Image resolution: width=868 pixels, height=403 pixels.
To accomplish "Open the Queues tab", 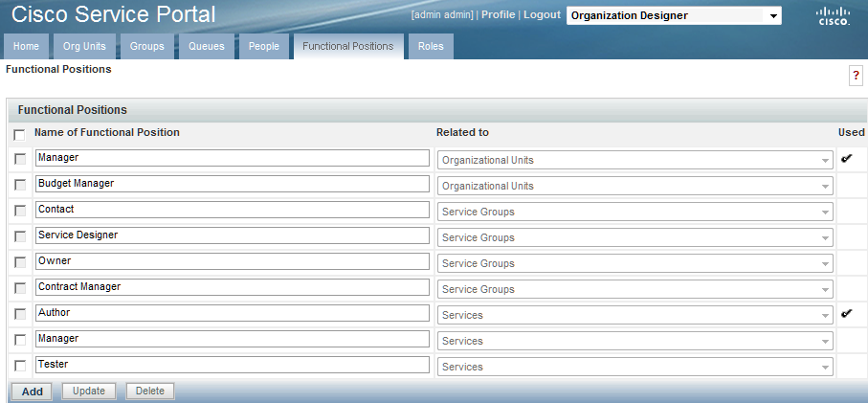I will (207, 47).
